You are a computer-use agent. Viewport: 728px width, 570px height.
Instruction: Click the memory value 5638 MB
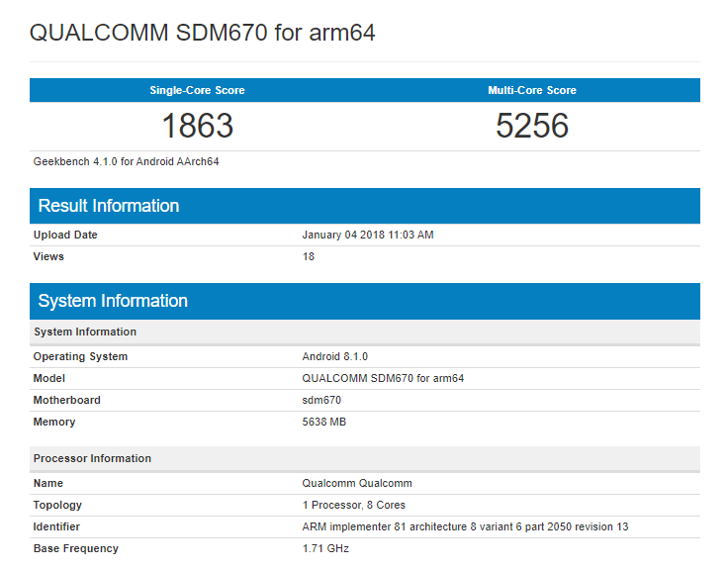(x=323, y=422)
